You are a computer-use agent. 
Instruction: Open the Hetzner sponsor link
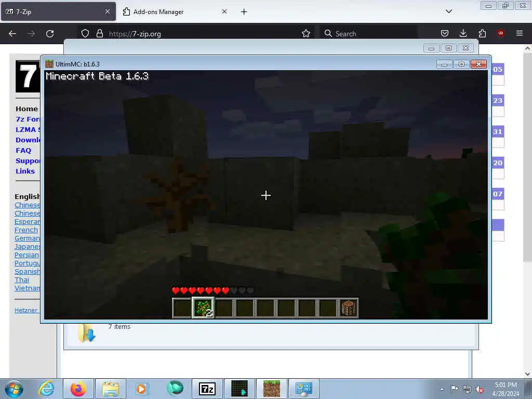click(x=26, y=310)
